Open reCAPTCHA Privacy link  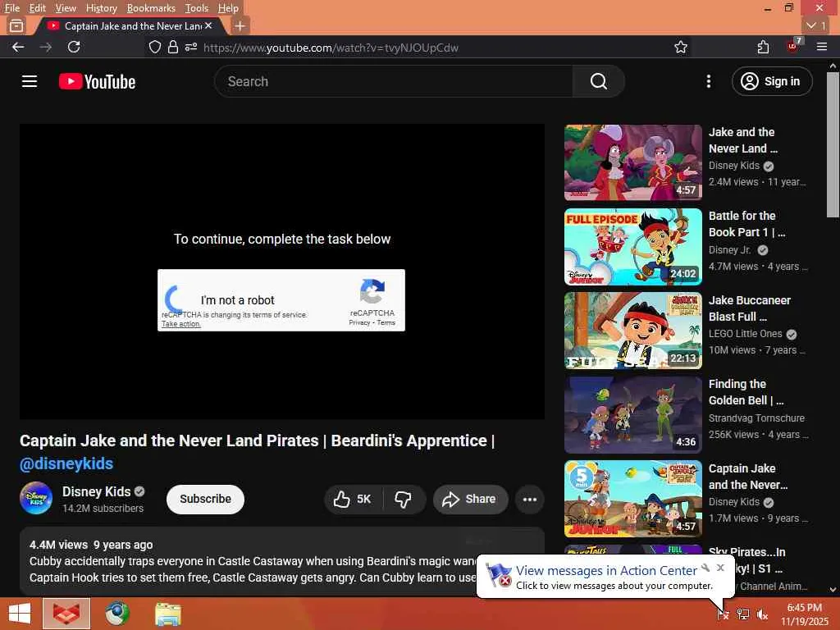[x=359, y=322]
